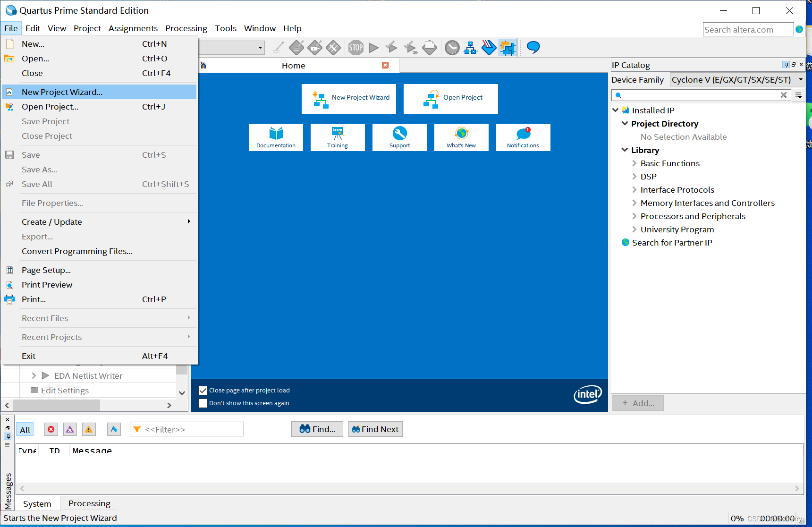Open the Create / Update submenu
The width and height of the screenshot is (812, 527).
99,221
